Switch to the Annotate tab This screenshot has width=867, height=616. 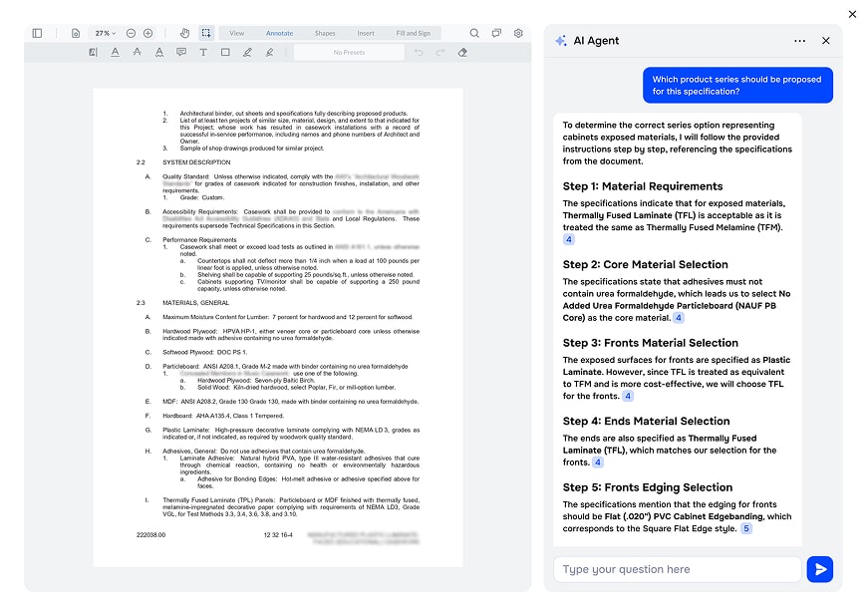[280, 33]
